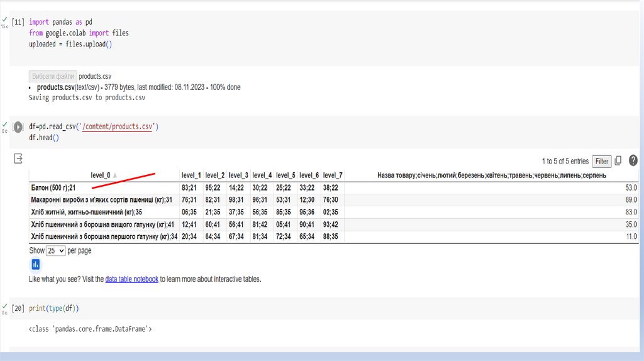This screenshot has width=644, height=361.
Task: Select the 'борошна вищого ґатунку' cell
Action: 104,225
